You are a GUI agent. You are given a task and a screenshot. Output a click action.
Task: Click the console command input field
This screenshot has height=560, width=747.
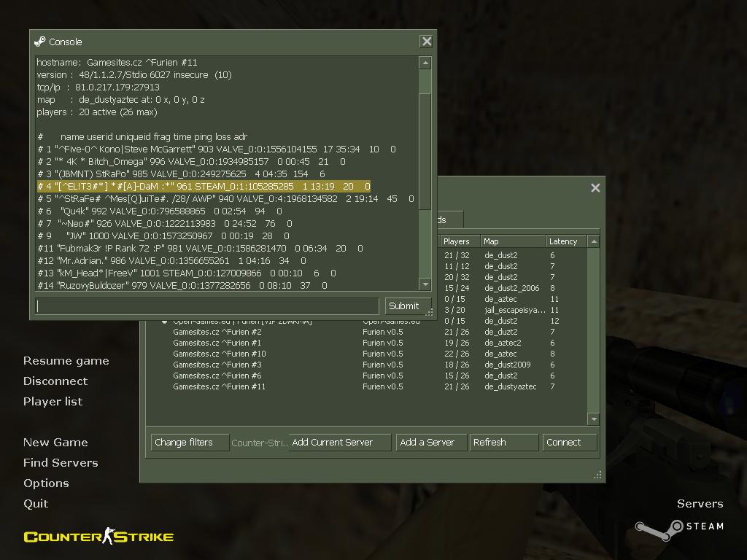208,306
